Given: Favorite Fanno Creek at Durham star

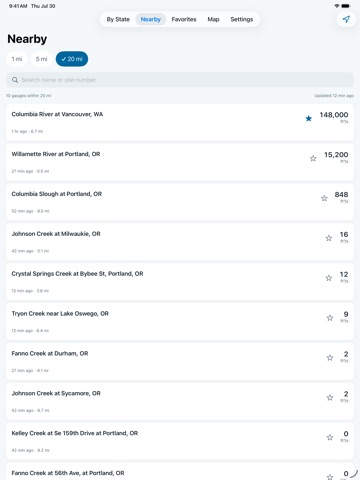Looking at the screenshot, I should click(x=330, y=358).
